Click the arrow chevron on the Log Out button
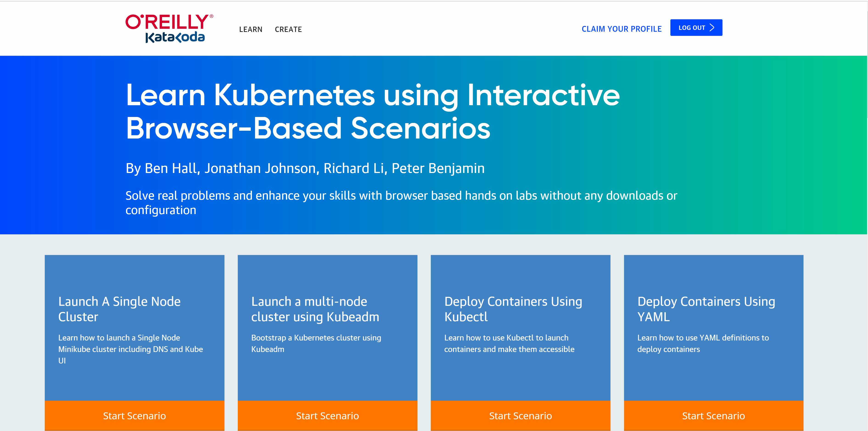Screen dimensions: 868x431 point(712,28)
